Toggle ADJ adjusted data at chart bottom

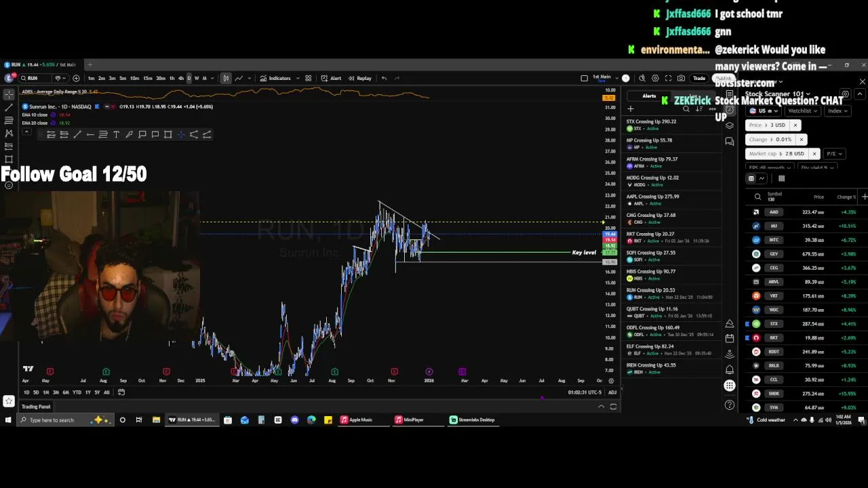612,392
